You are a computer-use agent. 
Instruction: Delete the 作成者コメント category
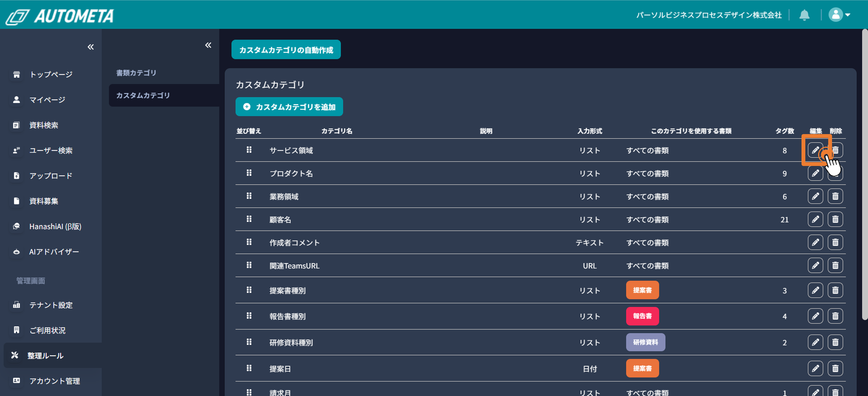(835, 242)
